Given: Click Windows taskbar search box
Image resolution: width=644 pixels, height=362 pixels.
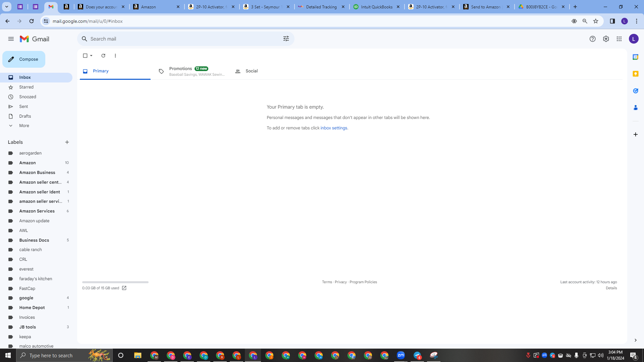Looking at the screenshot, I should click(x=64, y=355).
